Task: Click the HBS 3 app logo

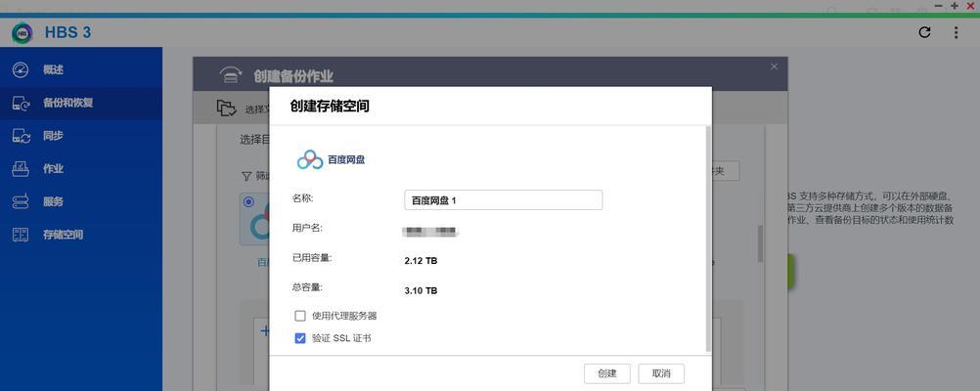Action: coord(22,32)
